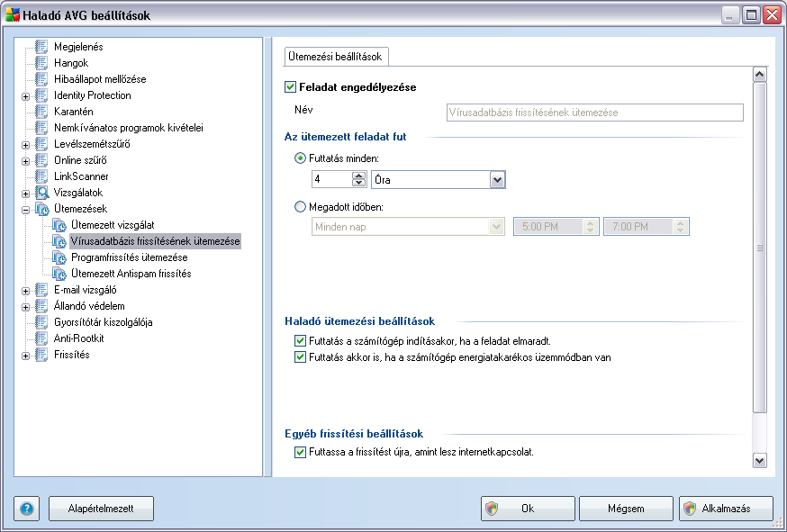
Task: Click the Ok button
Action: [528, 509]
